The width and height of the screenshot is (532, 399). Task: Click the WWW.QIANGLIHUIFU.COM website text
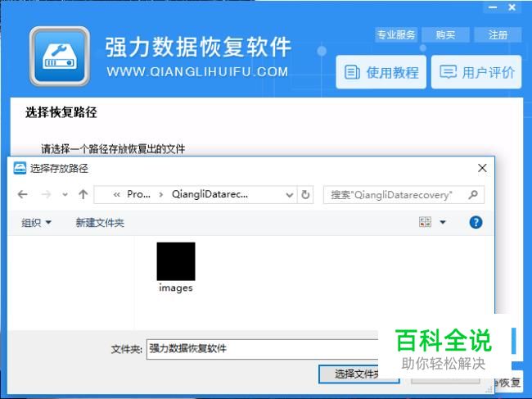click(x=197, y=71)
